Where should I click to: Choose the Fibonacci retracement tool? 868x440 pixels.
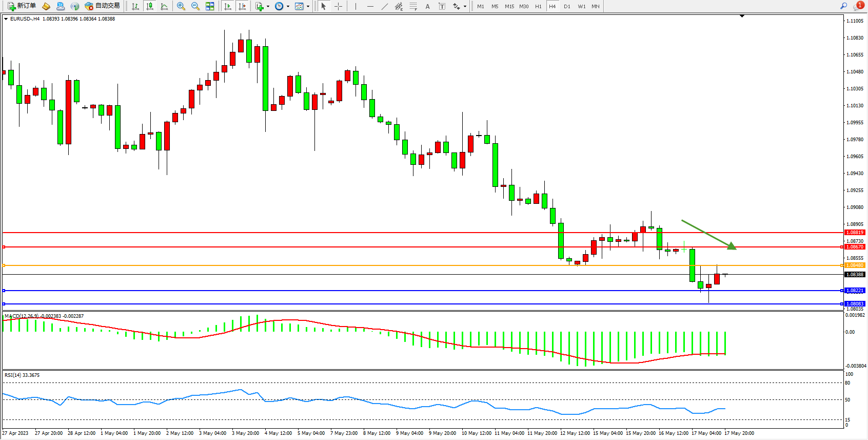(413, 6)
